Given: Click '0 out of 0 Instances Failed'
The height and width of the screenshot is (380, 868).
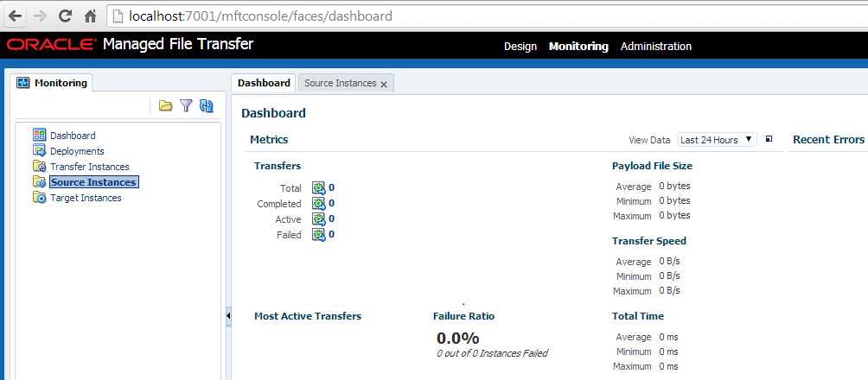Looking at the screenshot, I should 492,353.
